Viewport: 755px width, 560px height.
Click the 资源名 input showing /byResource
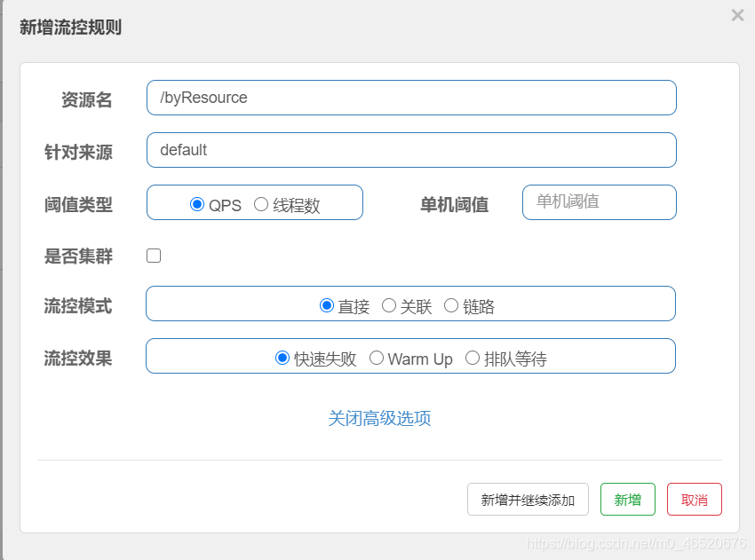coord(411,98)
